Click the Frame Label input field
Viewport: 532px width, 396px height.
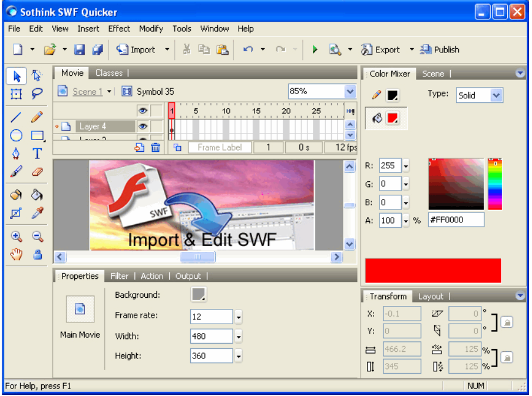click(220, 148)
